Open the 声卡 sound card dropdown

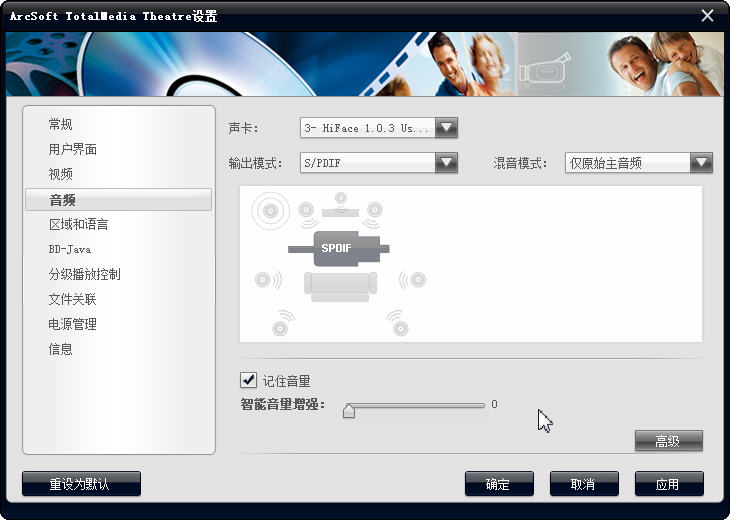[x=446, y=128]
